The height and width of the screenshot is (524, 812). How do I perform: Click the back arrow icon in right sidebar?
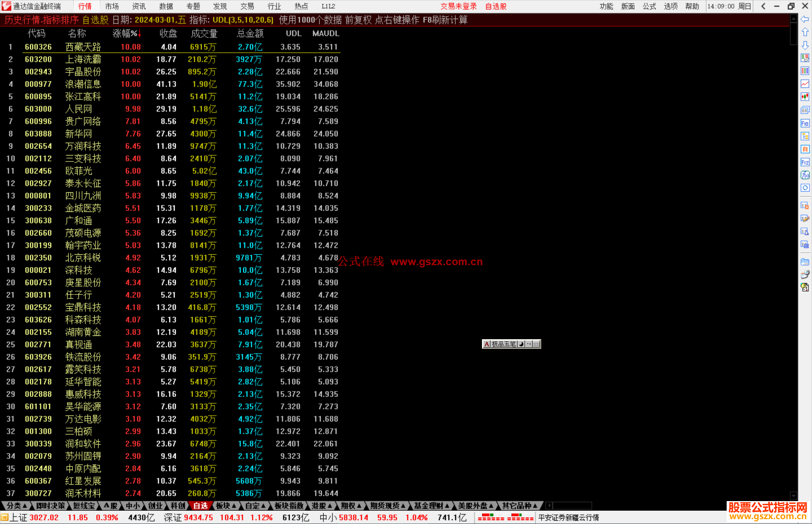click(805, 19)
